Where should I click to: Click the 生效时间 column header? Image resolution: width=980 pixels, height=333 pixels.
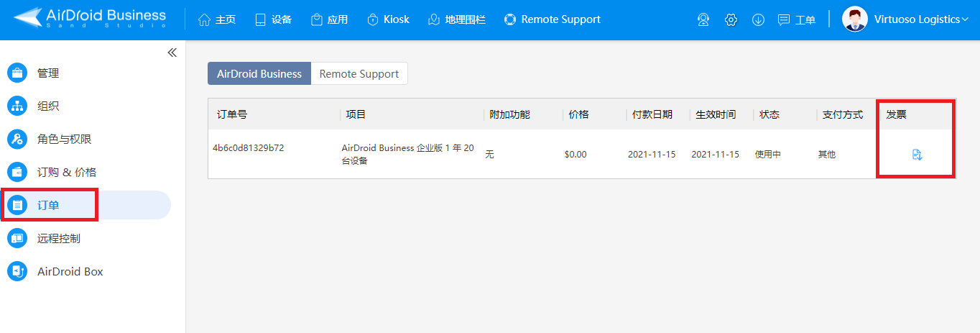tap(716, 114)
